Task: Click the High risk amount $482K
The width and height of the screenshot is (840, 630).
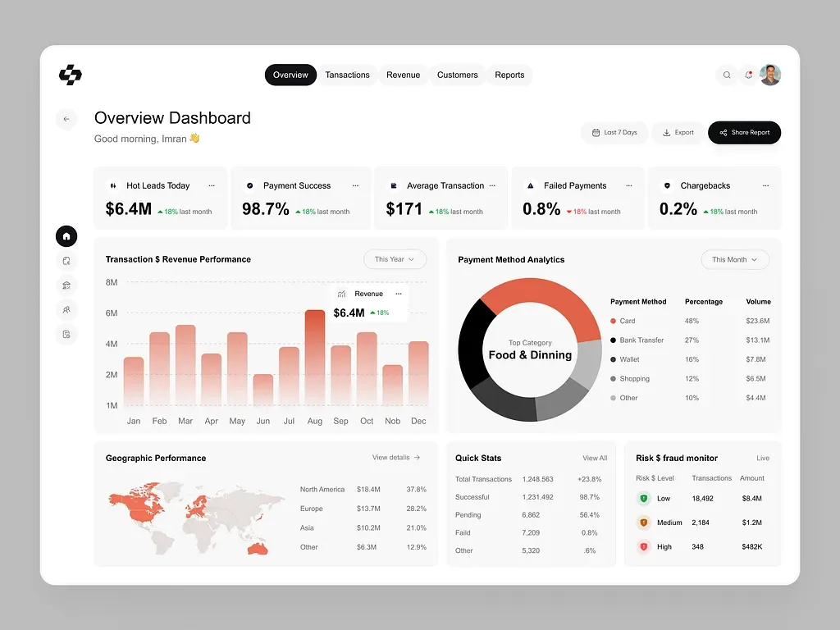Action: coord(752,547)
